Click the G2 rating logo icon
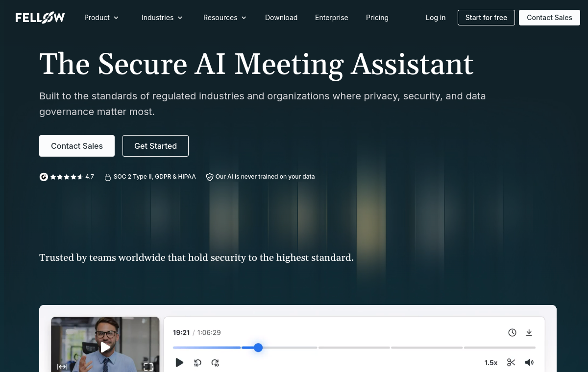This screenshot has height=372, width=588. tap(44, 177)
